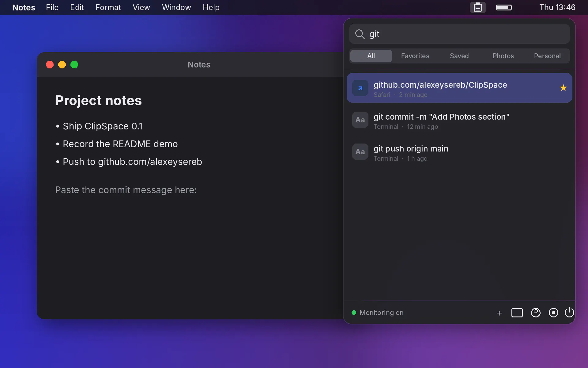The width and height of the screenshot is (588, 368).
Task: Click the rectangle window icon in the panel footer
Action: (x=517, y=313)
